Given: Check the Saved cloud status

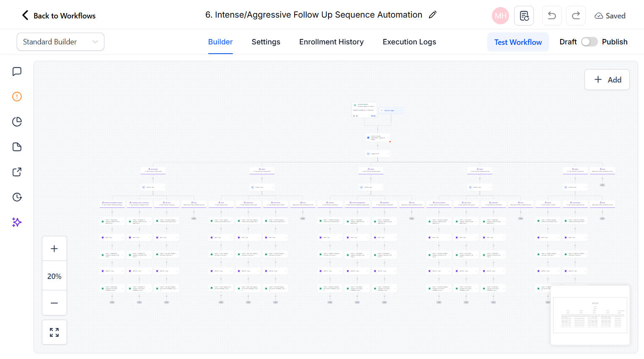Looking at the screenshot, I should tap(610, 16).
